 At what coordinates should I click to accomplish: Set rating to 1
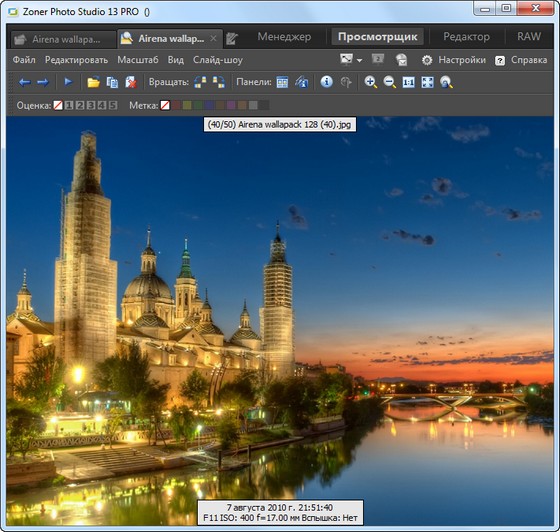click(x=69, y=105)
